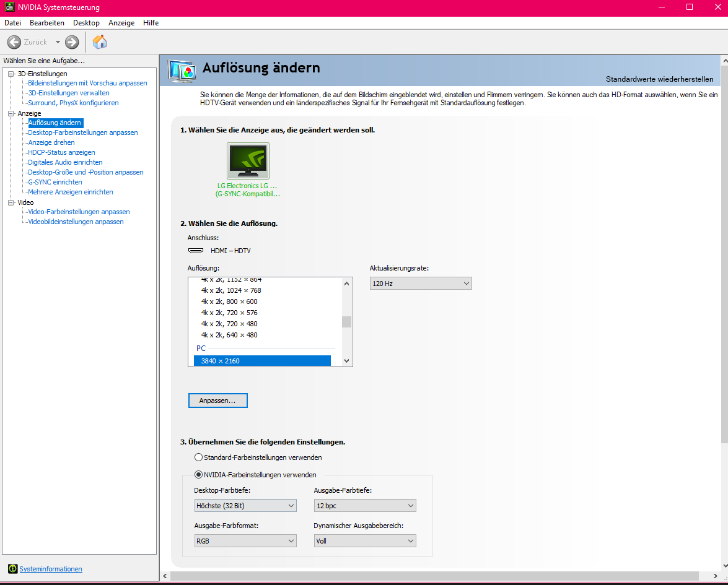Open the Aktualisierungsrate 120 Hz dropdown
Screen dimensions: 728x585
click(421, 284)
